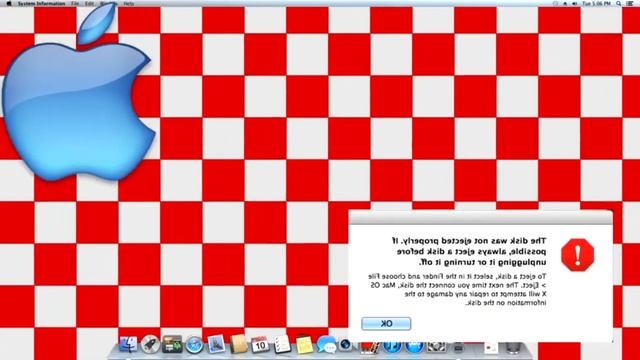Open Trash in the Dock
Screen dimensions: 640x360
[x=513, y=347]
